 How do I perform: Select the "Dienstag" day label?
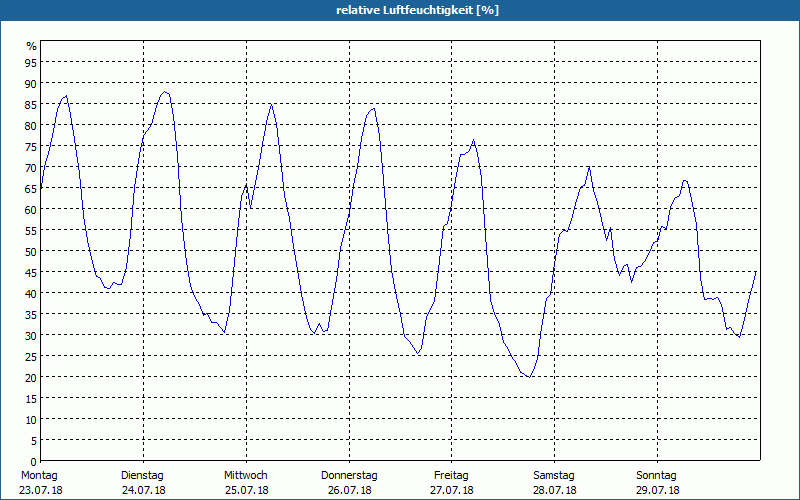point(142,475)
